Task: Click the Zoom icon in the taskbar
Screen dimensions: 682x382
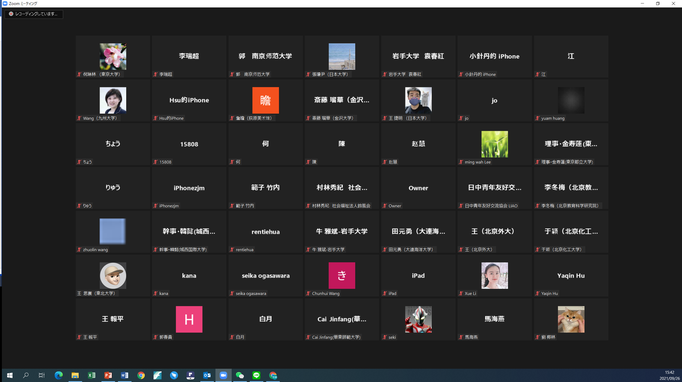Action: [x=224, y=375]
